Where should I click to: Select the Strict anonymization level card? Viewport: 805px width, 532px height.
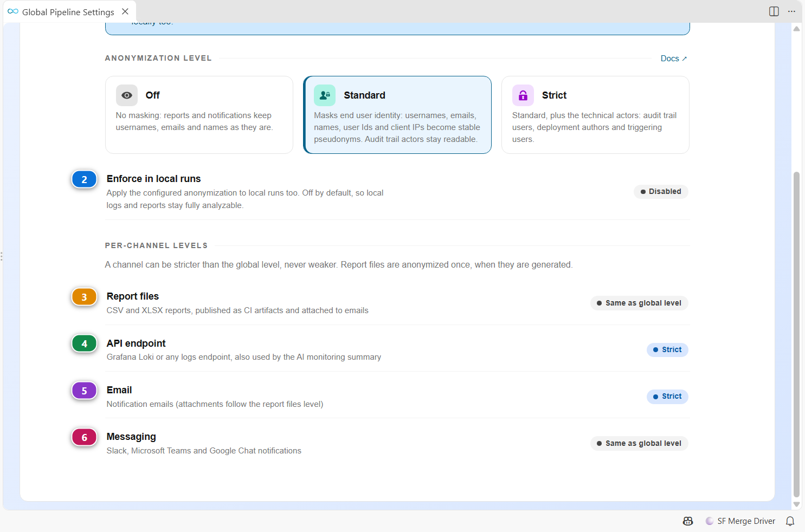click(595, 115)
